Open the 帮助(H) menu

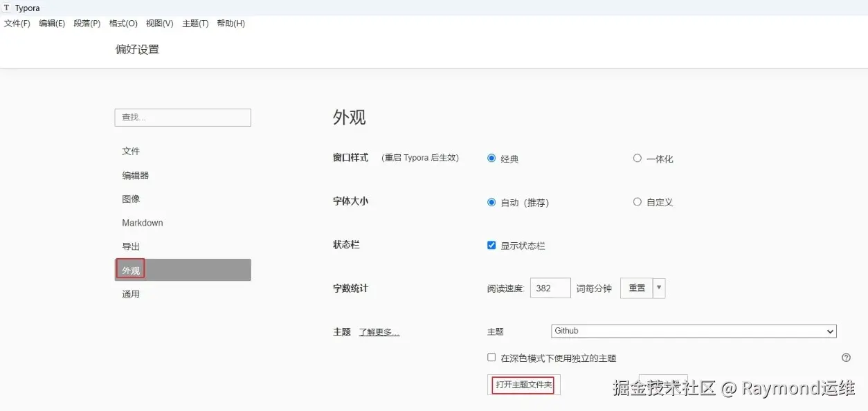point(230,24)
